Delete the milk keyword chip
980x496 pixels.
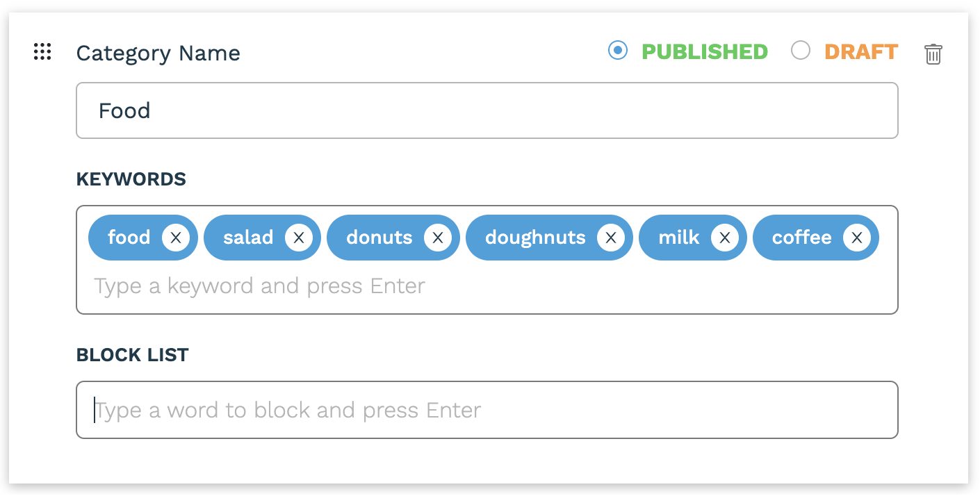tap(725, 238)
